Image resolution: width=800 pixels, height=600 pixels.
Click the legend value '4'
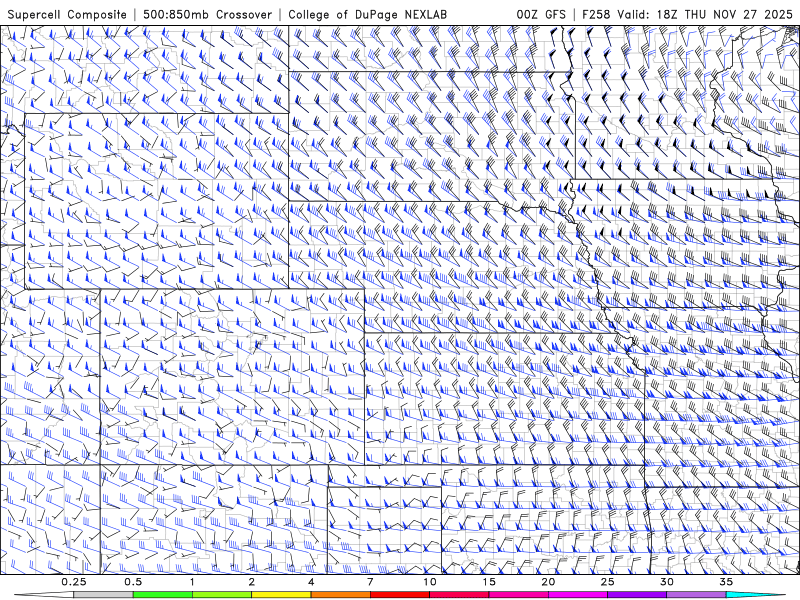coord(311,582)
